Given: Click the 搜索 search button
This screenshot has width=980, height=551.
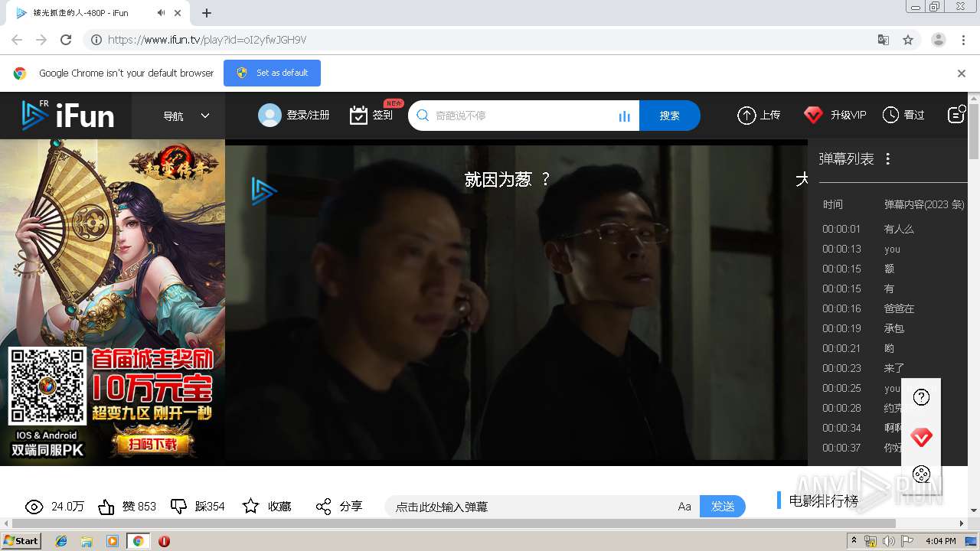Looking at the screenshot, I should pyautogui.click(x=670, y=116).
